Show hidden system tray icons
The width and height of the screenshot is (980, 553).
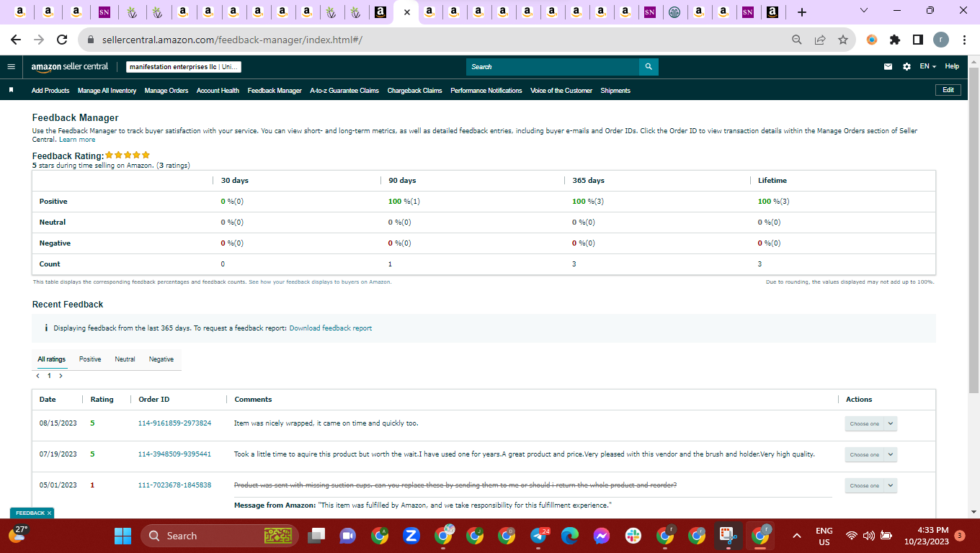[x=797, y=536]
